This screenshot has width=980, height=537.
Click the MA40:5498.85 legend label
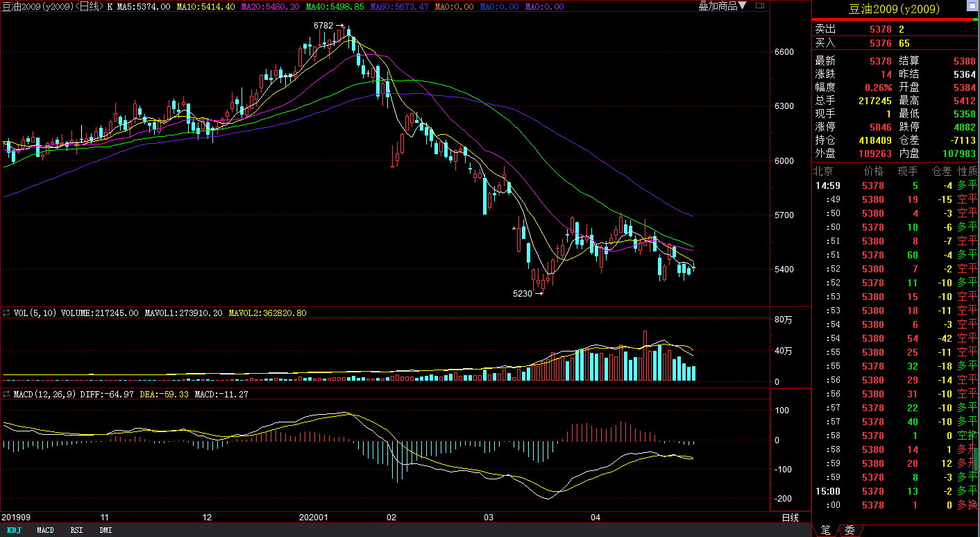tap(335, 6)
